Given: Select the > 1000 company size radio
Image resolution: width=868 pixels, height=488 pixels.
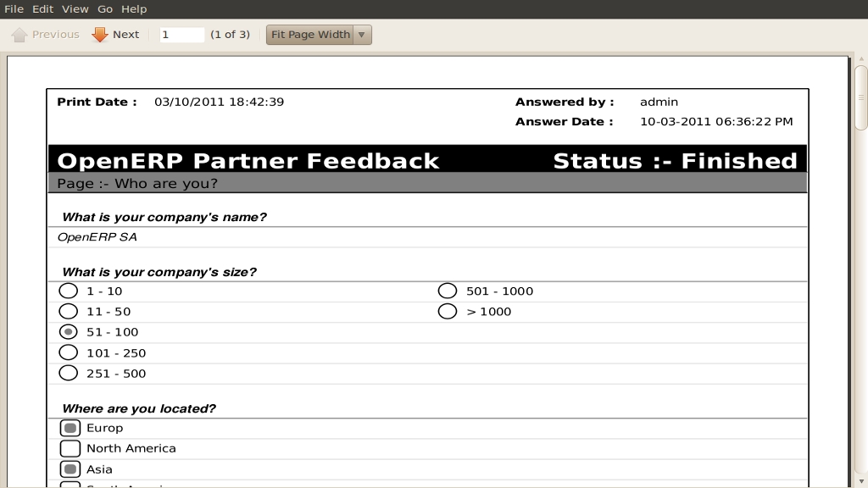Looking at the screenshot, I should pyautogui.click(x=448, y=312).
